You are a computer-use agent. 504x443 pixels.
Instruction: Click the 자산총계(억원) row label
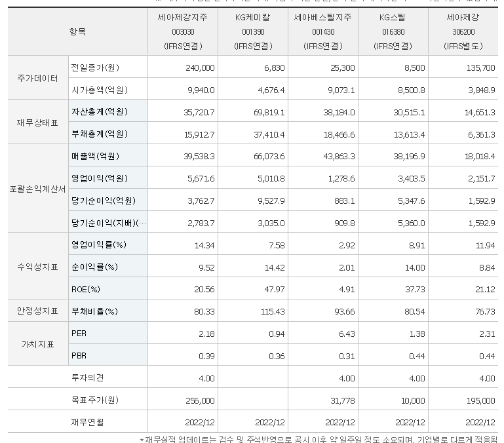(x=100, y=111)
